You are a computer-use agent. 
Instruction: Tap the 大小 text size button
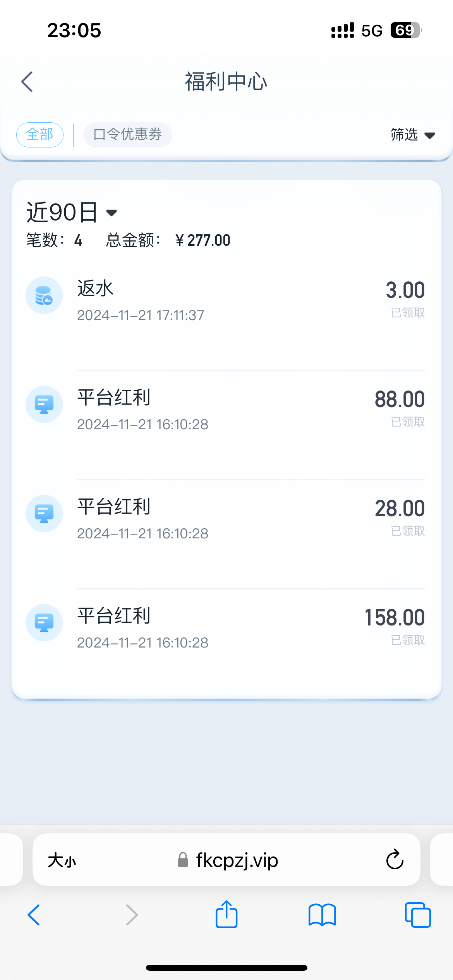[x=62, y=860]
